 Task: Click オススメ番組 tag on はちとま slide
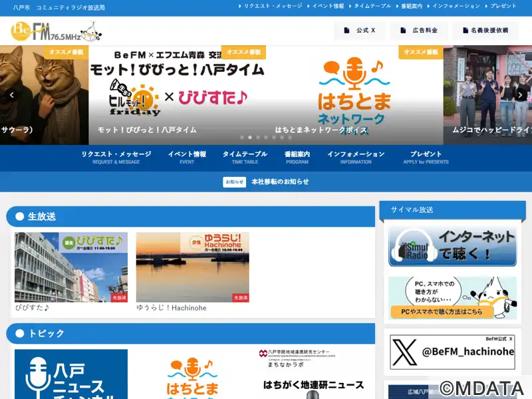(421, 52)
